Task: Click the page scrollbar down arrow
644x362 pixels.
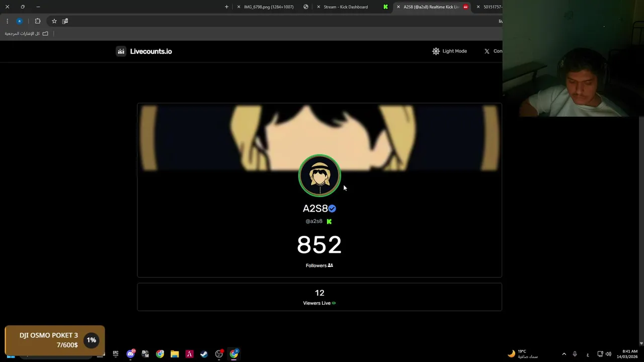Action: pos(641,343)
